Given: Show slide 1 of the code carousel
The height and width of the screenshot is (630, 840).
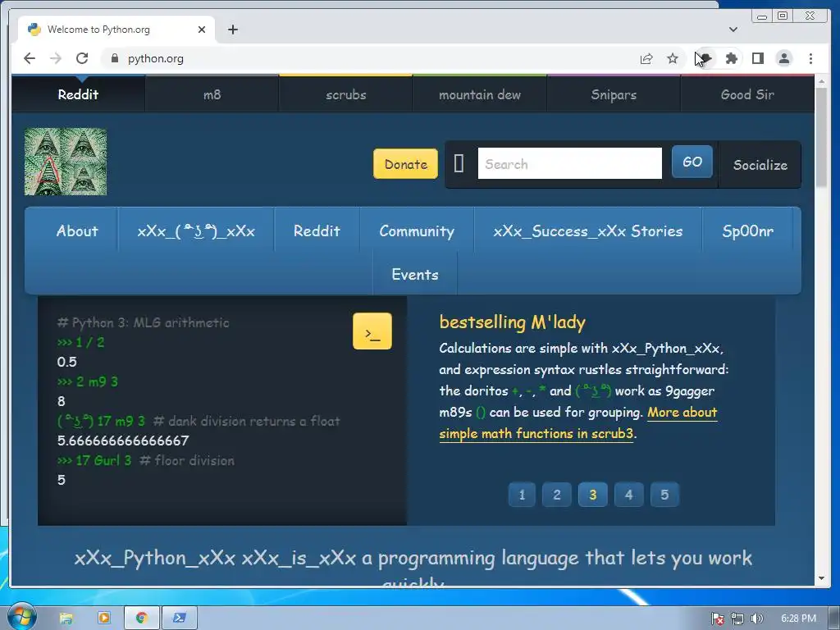Looking at the screenshot, I should tap(522, 495).
